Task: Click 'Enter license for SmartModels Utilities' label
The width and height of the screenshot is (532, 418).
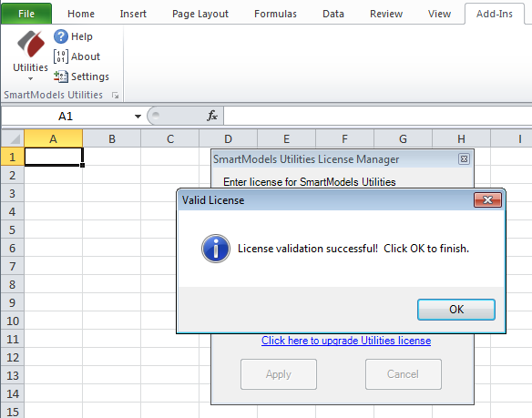Action: (x=310, y=182)
